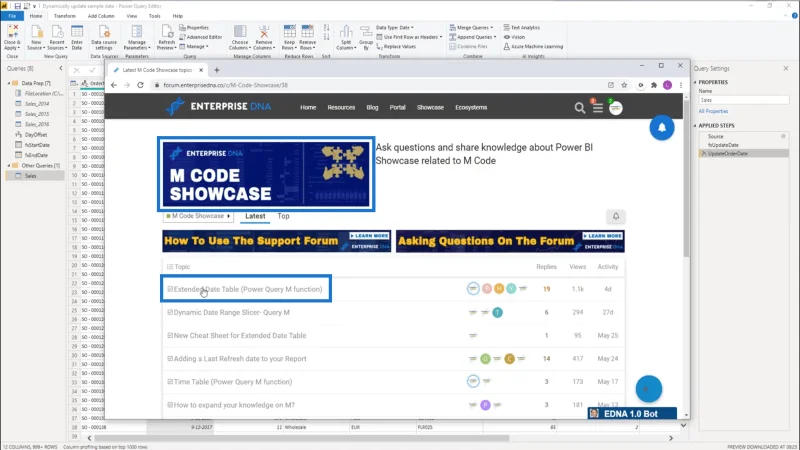Open the Manage dropdown in Query group
The image size is (800, 450).
(194, 46)
